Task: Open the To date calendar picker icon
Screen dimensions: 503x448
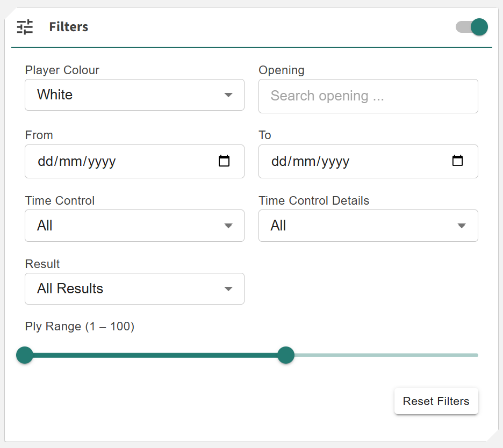Action: pos(457,161)
